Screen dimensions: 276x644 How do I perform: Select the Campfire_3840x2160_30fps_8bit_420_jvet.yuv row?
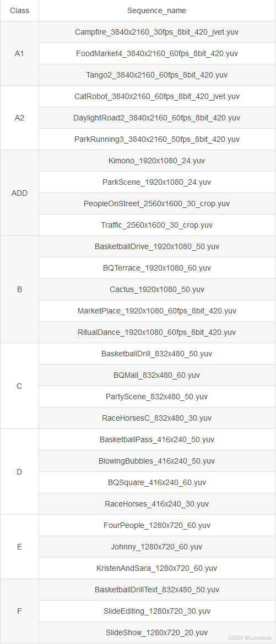coord(156,32)
